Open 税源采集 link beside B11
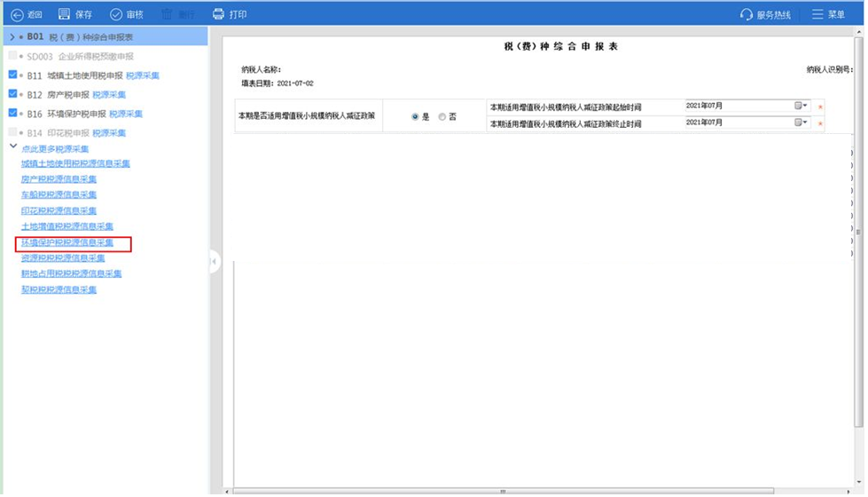This screenshot has height=497, width=868. coord(142,75)
